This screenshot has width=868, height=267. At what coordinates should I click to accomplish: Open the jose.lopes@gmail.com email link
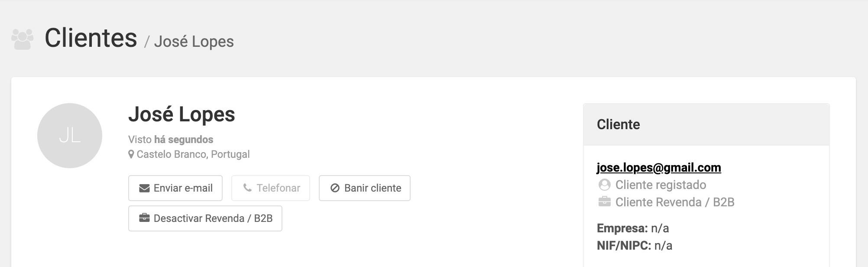tap(659, 168)
